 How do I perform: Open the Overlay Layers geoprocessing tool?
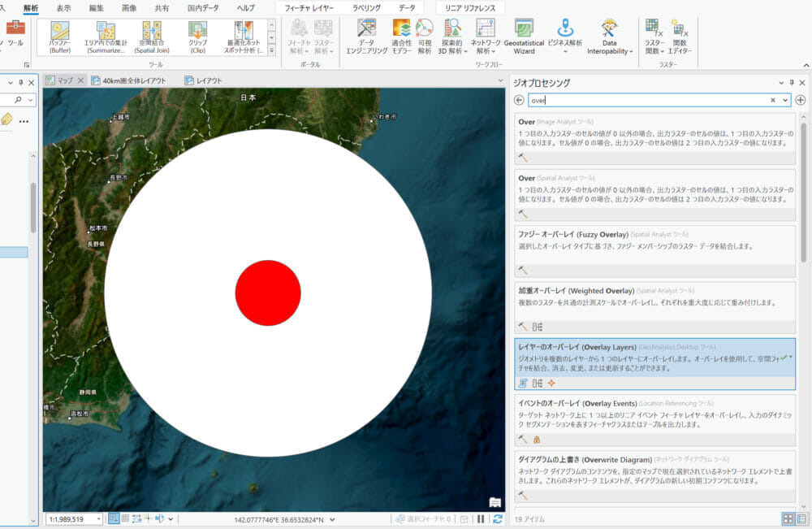click(x=655, y=364)
